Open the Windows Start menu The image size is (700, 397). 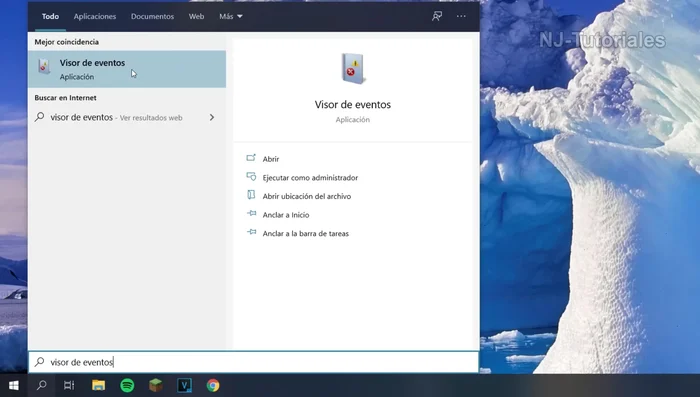[14, 385]
